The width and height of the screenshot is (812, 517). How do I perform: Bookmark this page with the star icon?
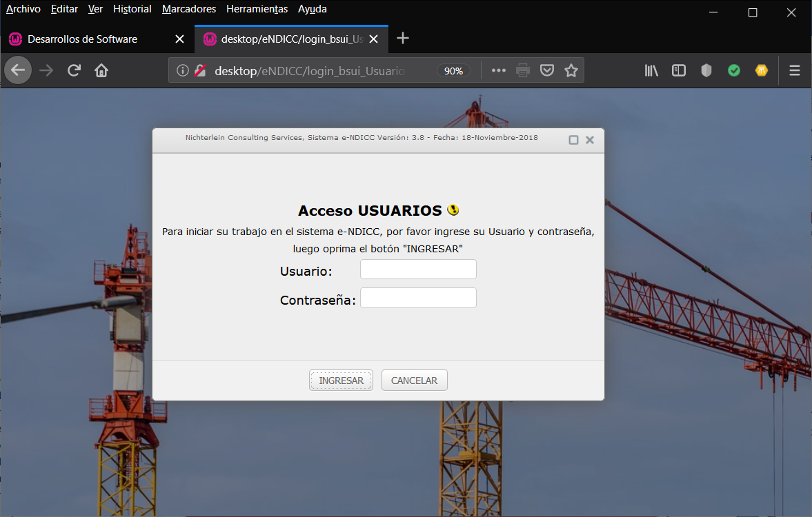571,70
